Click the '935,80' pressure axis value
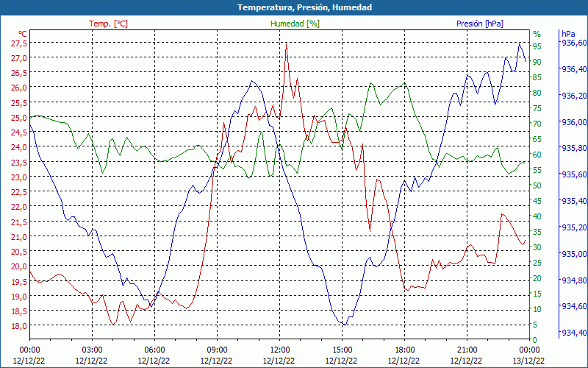588x368 pixels. [x=573, y=148]
